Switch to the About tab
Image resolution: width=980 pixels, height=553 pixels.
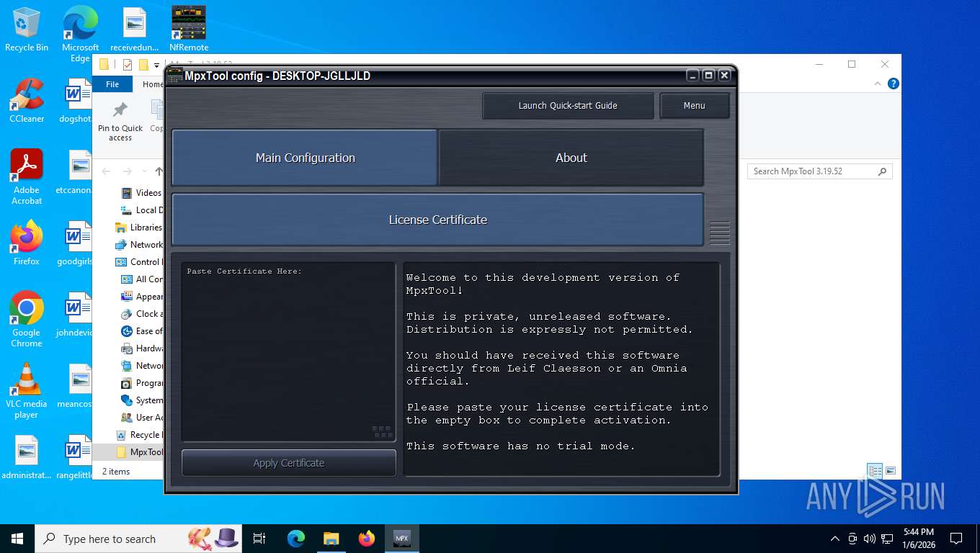pyautogui.click(x=571, y=158)
